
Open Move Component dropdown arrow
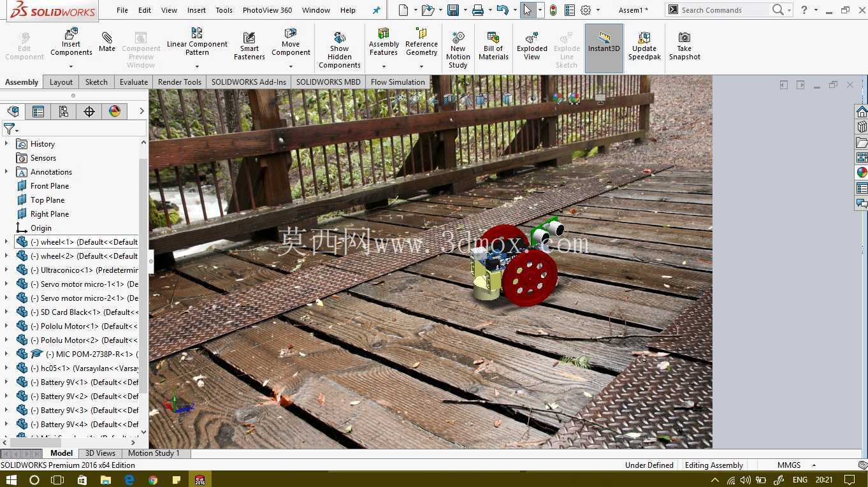click(x=291, y=66)
